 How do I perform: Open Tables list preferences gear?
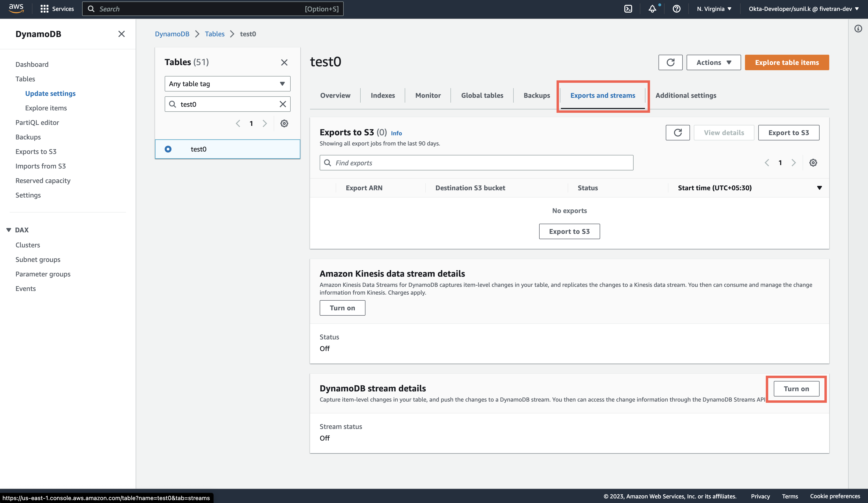pos(284,123)
